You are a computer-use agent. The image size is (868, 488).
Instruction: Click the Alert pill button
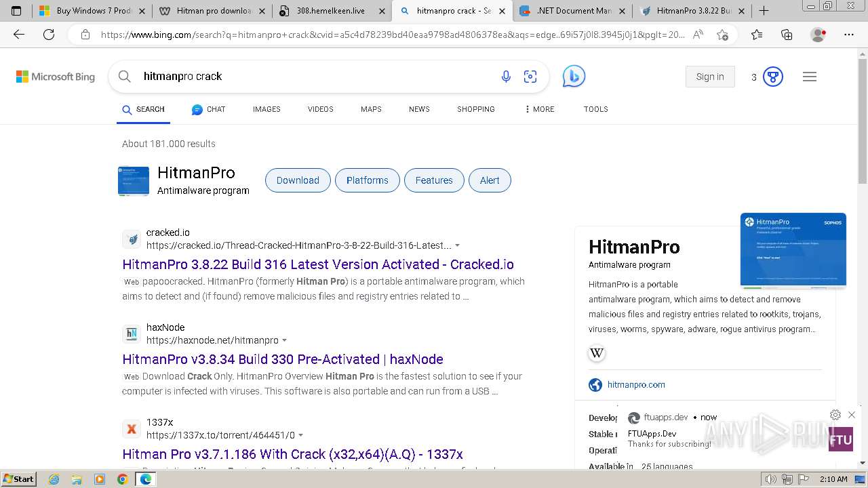(x=490, y=180)
